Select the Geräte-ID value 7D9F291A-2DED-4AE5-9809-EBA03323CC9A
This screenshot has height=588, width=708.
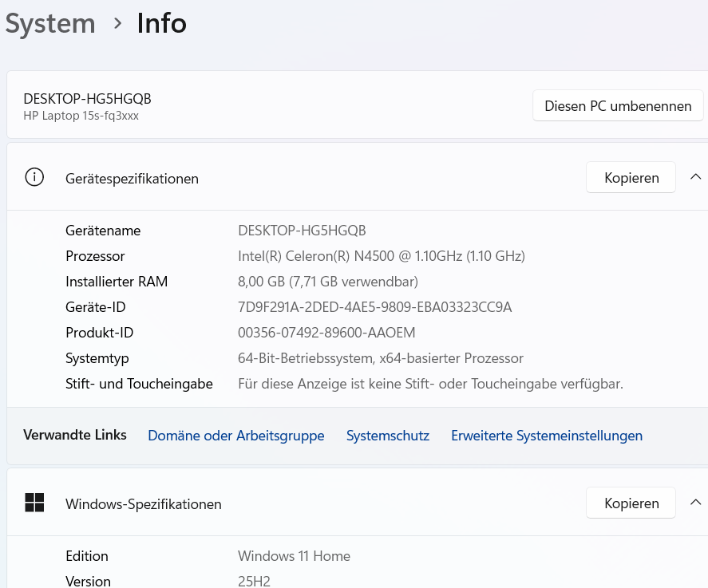375,307
